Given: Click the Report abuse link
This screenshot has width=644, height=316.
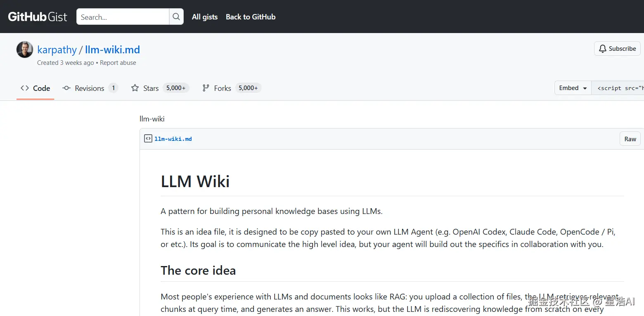Looking at the screenshot, I should pyautogui.click(x=118, y=63).
